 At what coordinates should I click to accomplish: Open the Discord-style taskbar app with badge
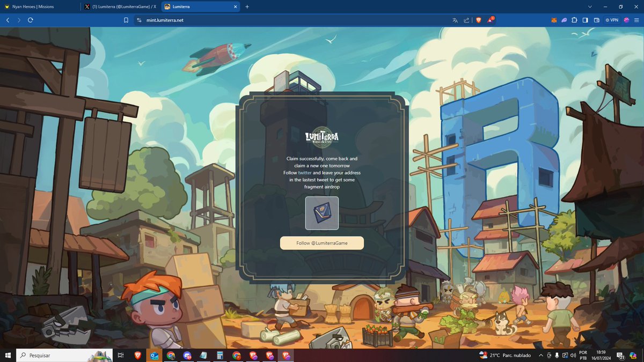point(187,355)
